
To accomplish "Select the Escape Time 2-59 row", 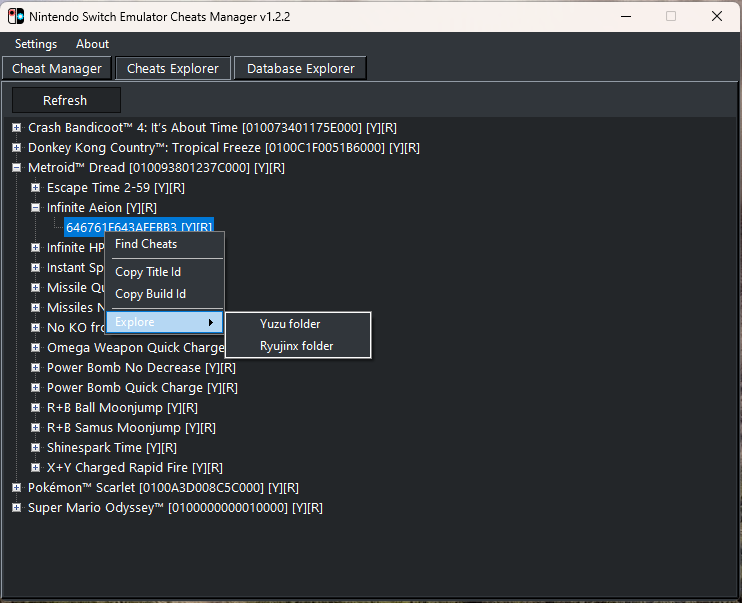I will tap(115, 188).
